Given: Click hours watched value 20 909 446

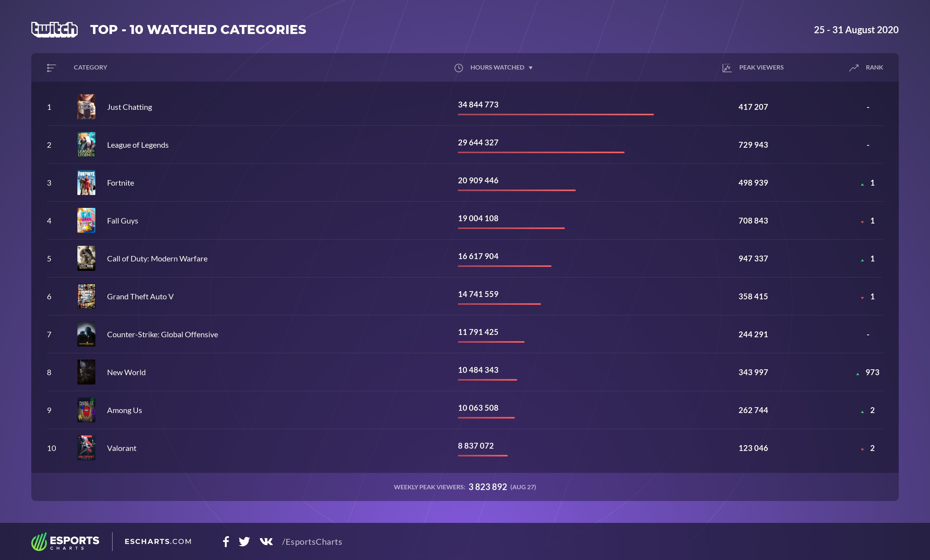Looking at the screenshot, I should pyautogui.click(x=478, y=181).
